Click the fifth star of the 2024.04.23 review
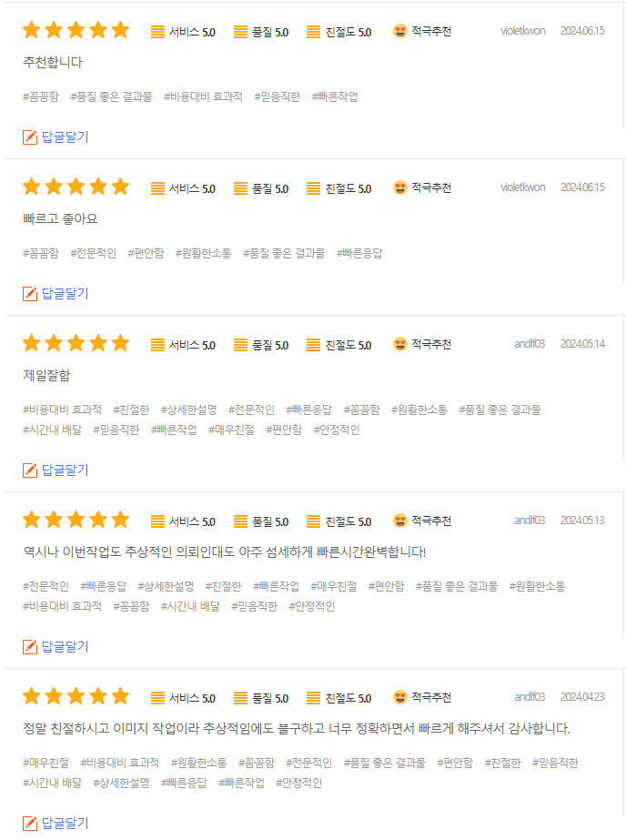This screenshot has height=840, width=626. coord(120,696)
